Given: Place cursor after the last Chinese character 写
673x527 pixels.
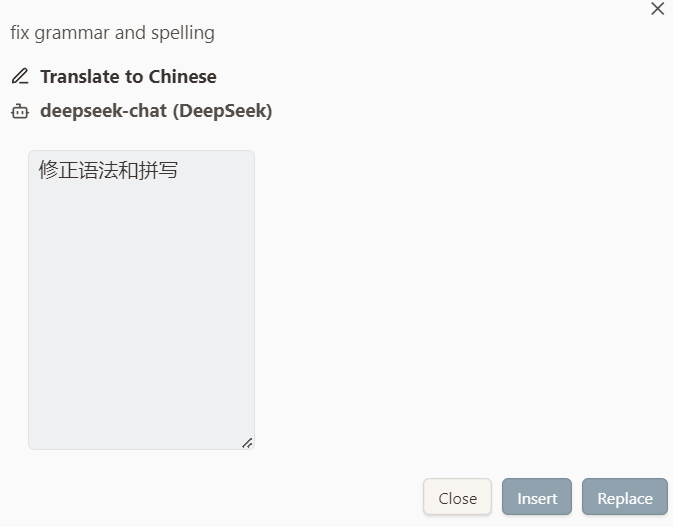Looking at the screenshot, I should pos(179,170).
